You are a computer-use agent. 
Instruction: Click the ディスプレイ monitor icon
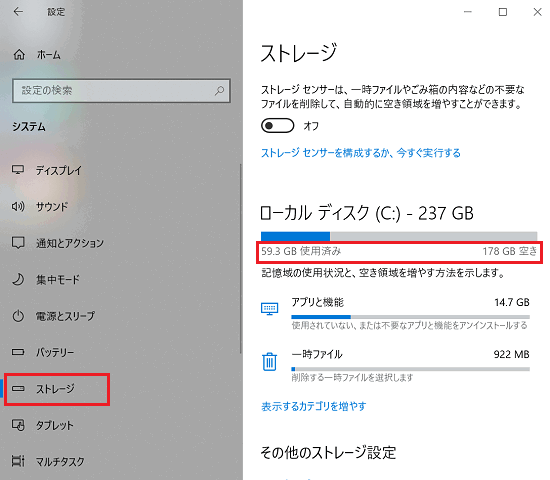(x=18, y=170)
